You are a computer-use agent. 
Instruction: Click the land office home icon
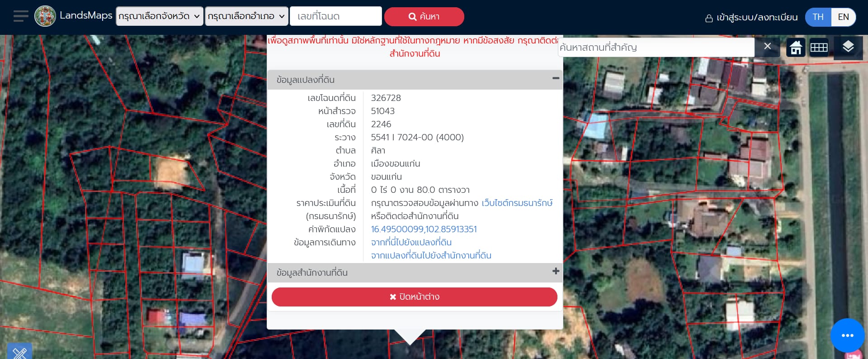pyautogui.click(x=796, y=47)
